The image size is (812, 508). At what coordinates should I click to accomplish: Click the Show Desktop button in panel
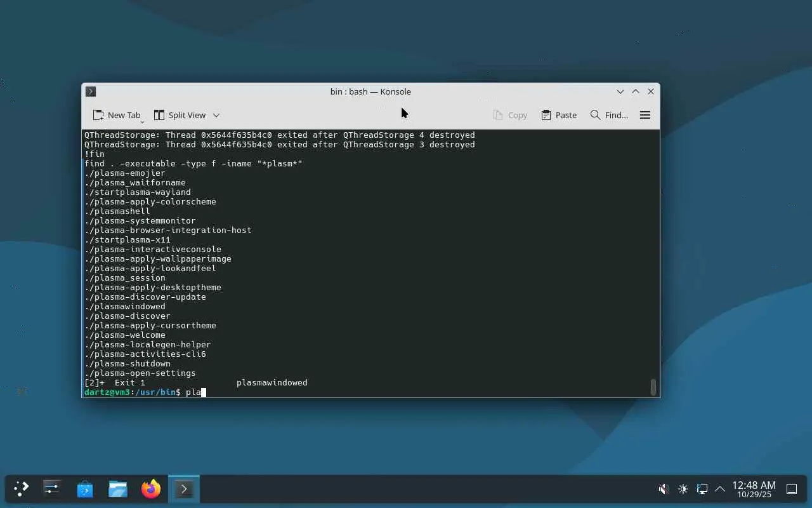(x=792, y=489)
